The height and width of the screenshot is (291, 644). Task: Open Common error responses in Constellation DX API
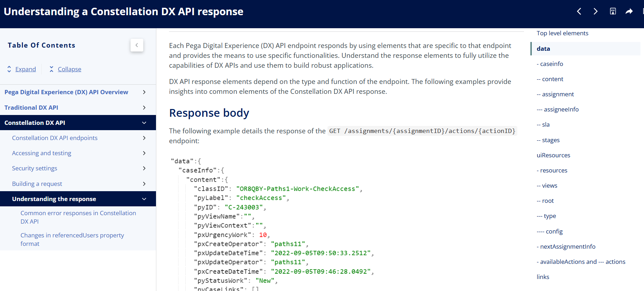(78, 217)
